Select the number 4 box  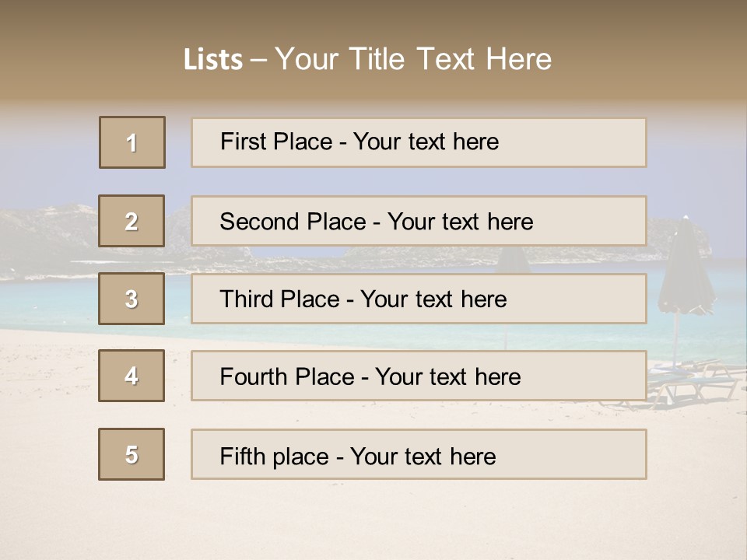132,376
